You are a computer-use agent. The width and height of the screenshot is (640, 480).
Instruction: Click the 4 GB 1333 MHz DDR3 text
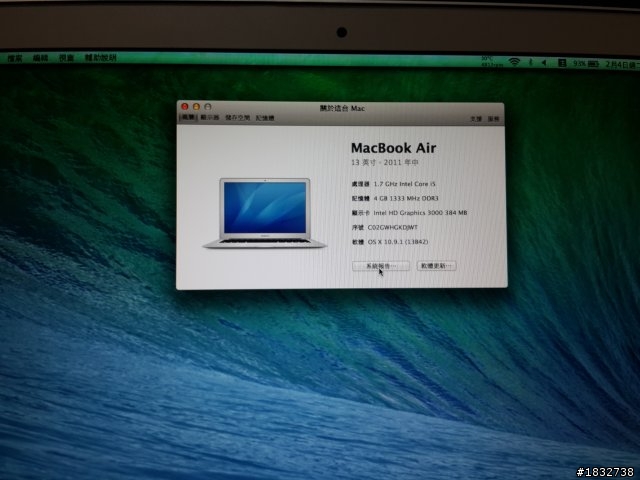[x=406, y=198]
